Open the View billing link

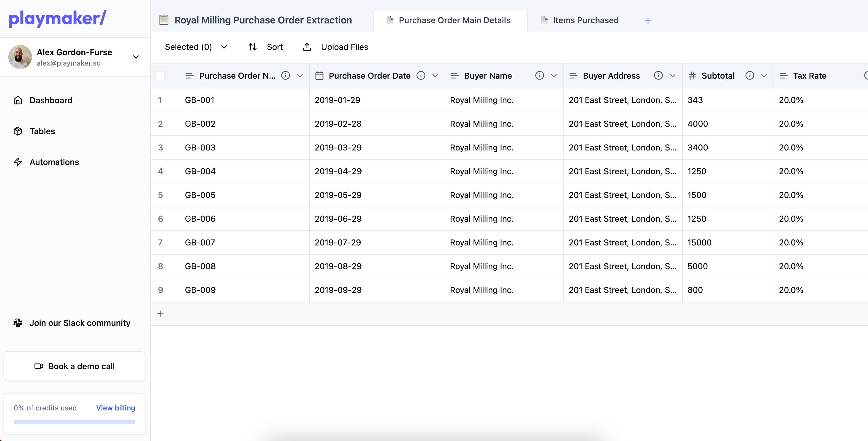pyautogui.click(x=115, y=408)
